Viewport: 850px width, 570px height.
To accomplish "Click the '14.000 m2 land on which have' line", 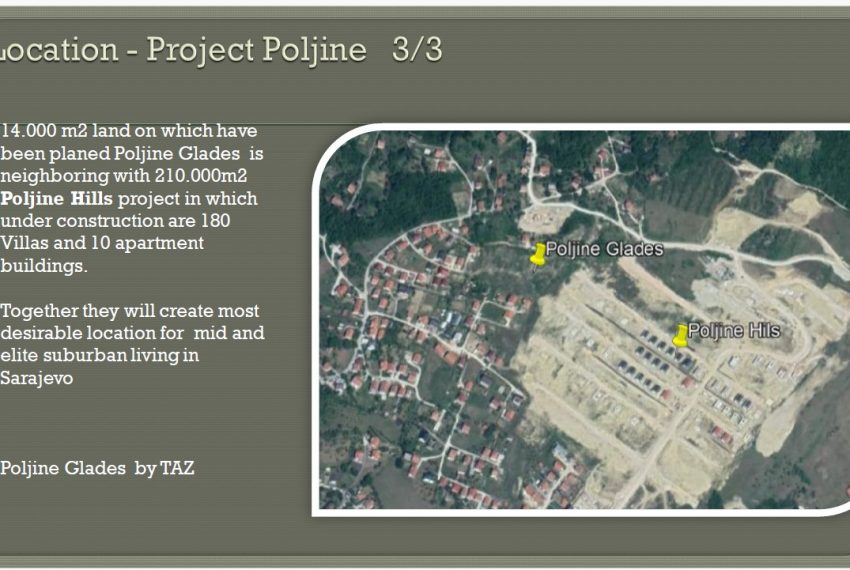I will click(129, 131).
